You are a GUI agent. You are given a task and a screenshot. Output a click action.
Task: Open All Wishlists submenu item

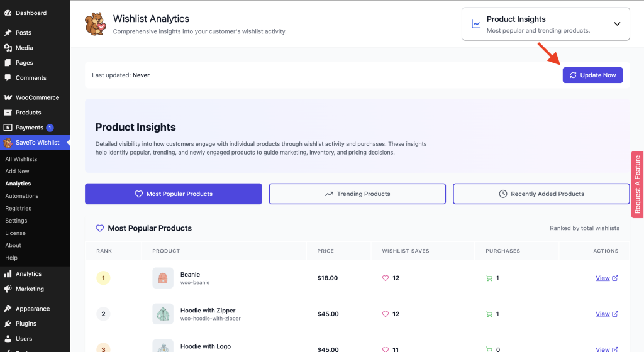click(21, 159)
